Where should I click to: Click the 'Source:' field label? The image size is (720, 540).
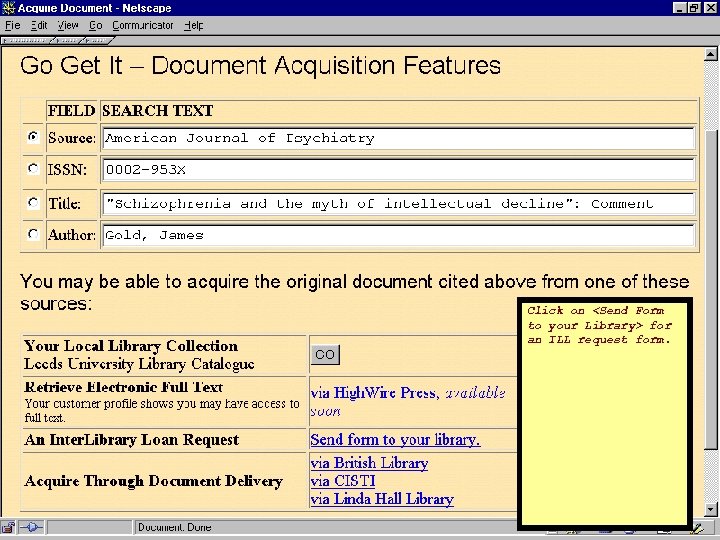72,138
